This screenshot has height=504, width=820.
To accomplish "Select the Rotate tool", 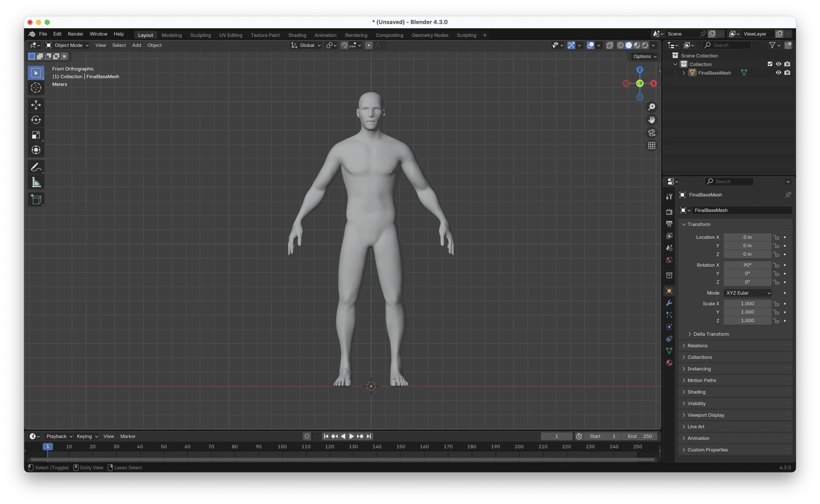I will (x=36, y=120).
